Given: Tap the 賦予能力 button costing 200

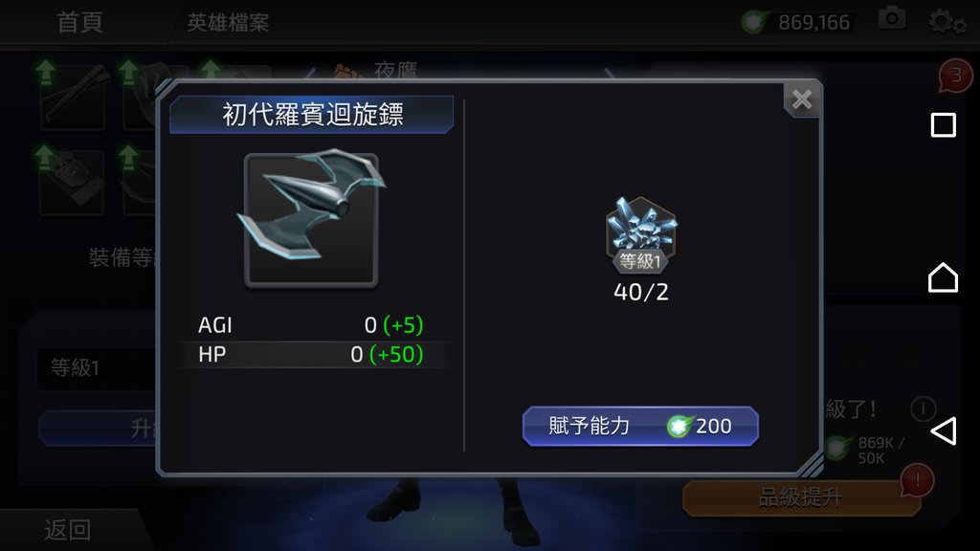Looking at the screenshot, I should click(x=640, y=426).
